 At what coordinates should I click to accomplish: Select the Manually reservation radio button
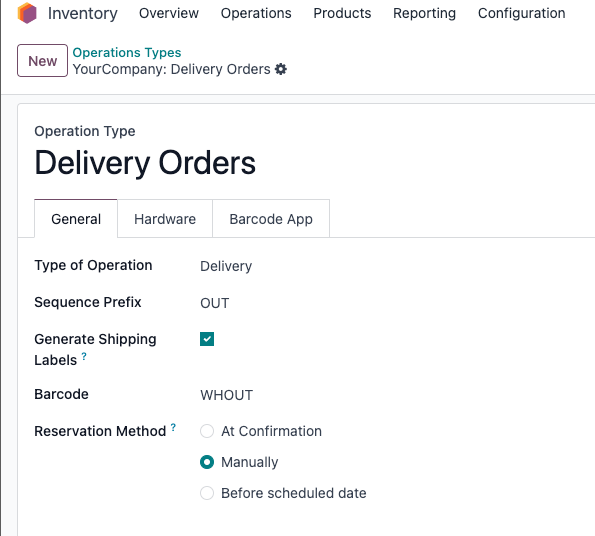(207, 462)
